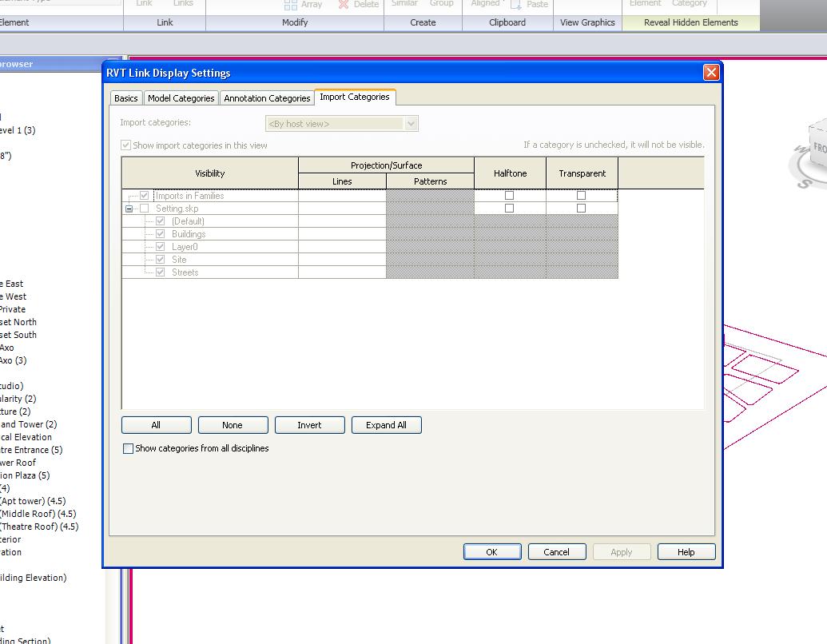Open the Link panel label in ribbon
The height and width of the screenshot is (644, 827).
165,22
